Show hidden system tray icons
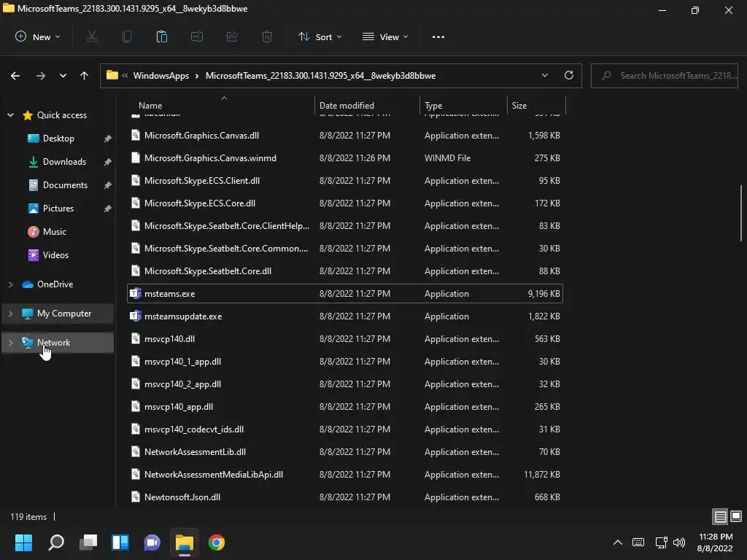 tap(617, 542)
